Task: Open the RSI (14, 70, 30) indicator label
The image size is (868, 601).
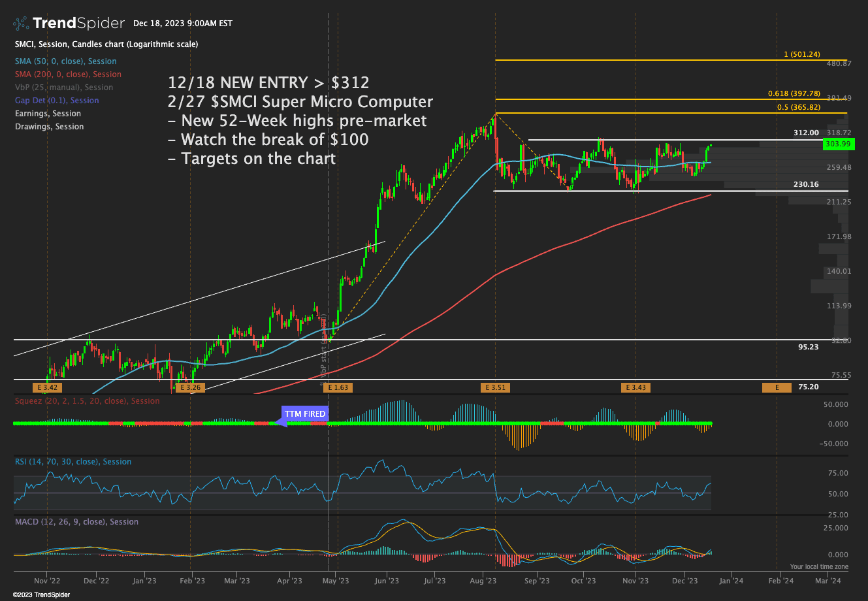Action: pos(73,462)
